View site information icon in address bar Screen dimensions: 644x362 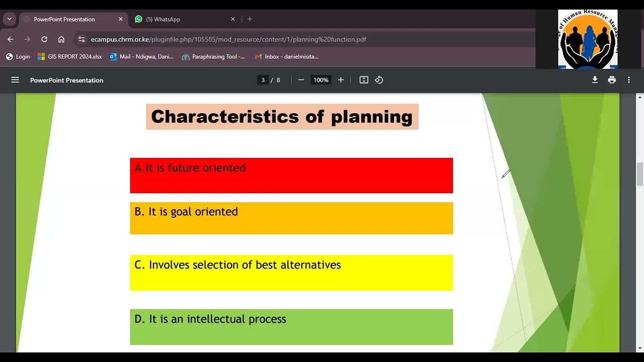coord(82,39)
